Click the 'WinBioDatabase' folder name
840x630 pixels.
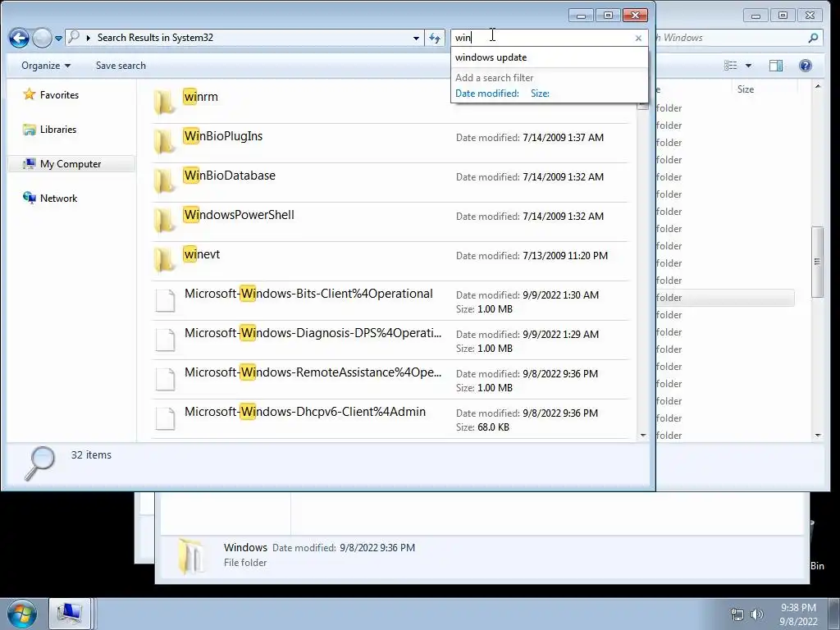point(230,176)
